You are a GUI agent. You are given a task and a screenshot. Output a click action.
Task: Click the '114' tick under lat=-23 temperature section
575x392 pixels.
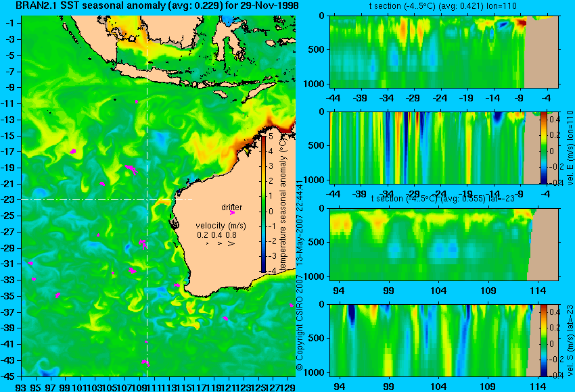(x=538, y=291)
